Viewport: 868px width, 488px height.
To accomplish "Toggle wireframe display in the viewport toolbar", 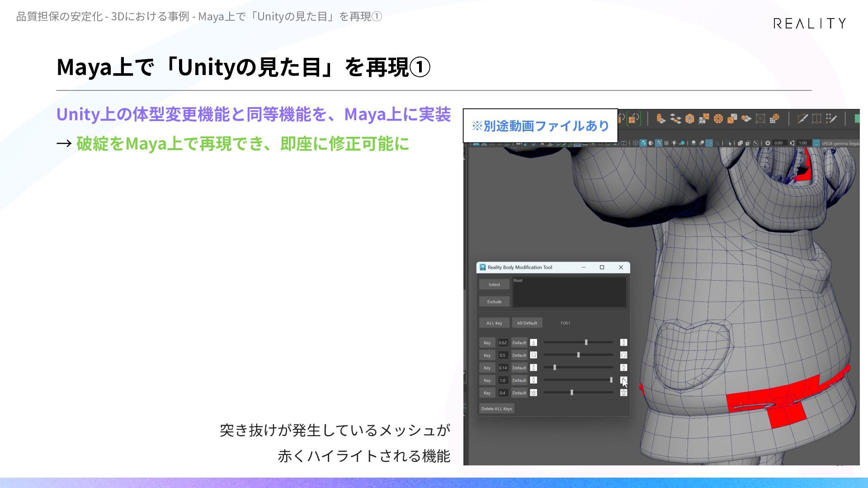I will [x=635, y=143].
